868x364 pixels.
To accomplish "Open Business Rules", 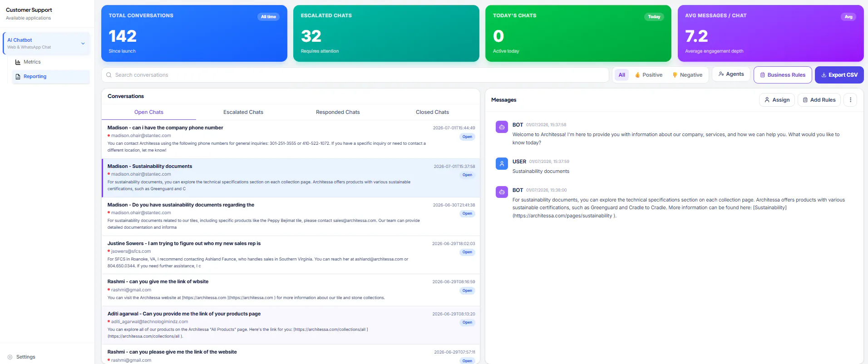I will (783, 75).
